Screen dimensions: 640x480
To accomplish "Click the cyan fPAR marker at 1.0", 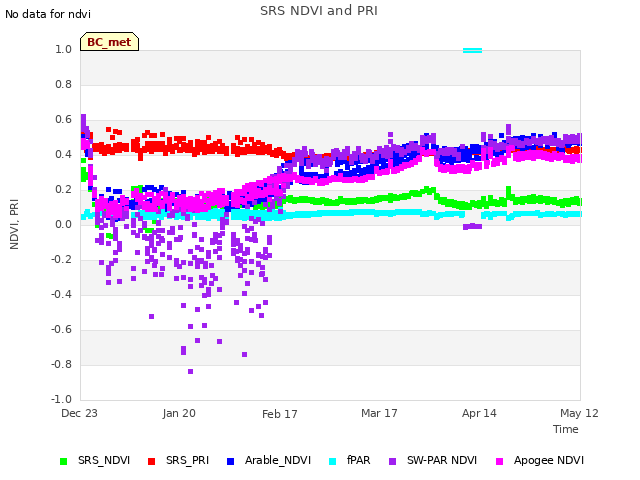I will click(x=473, y=51).
